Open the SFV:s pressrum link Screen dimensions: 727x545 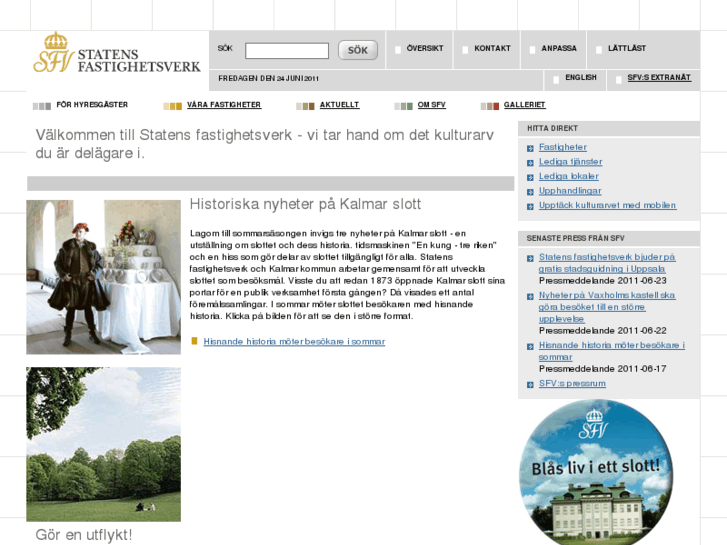[572, 384]
